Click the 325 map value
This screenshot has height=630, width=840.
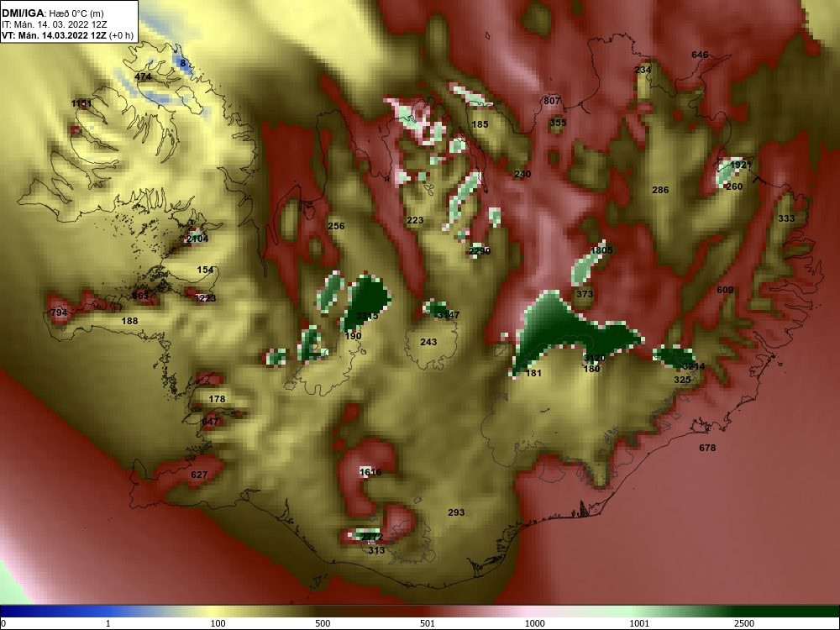coord(682,380)
